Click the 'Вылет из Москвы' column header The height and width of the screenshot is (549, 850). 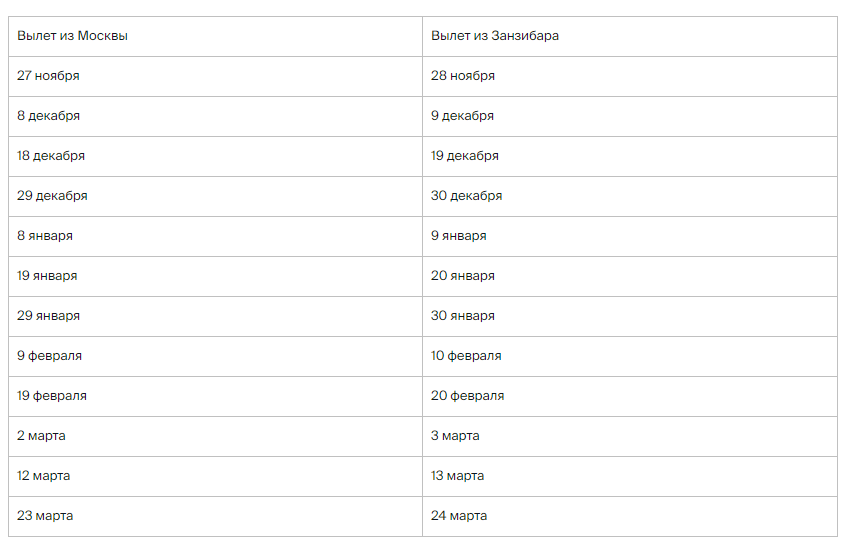[72, 36]
